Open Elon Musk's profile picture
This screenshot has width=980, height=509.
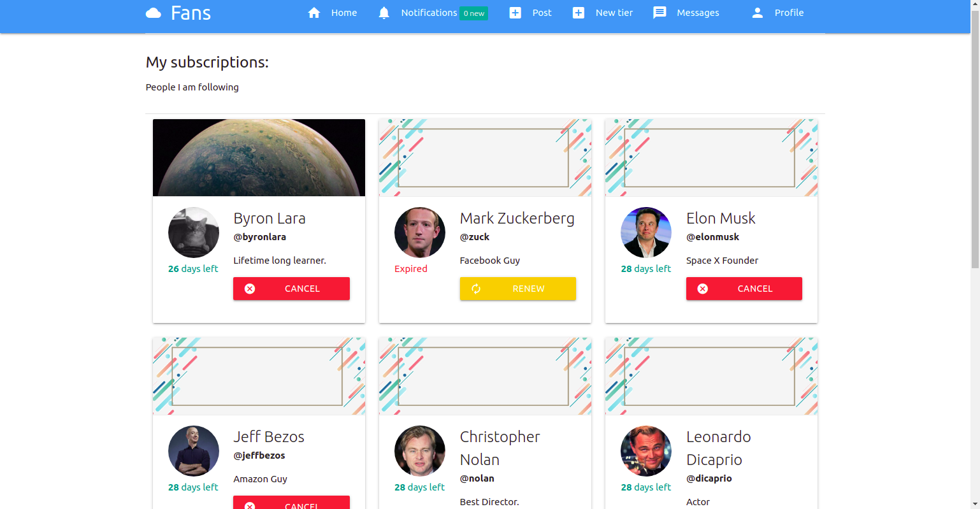pyautogui.click(x=646, y=233)
